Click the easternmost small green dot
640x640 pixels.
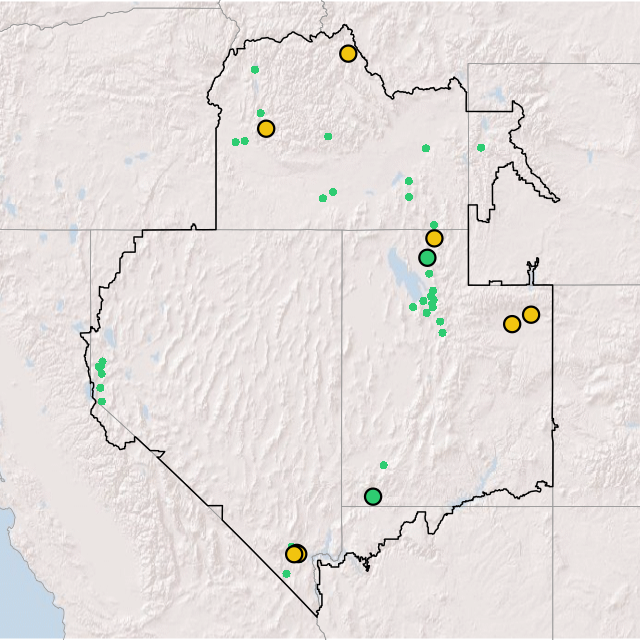(481, 148)
